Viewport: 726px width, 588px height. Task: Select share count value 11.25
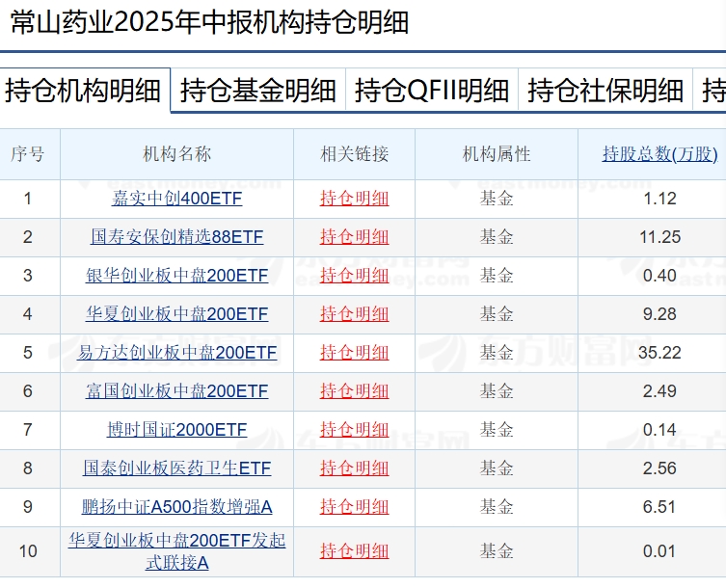point(659,237)
